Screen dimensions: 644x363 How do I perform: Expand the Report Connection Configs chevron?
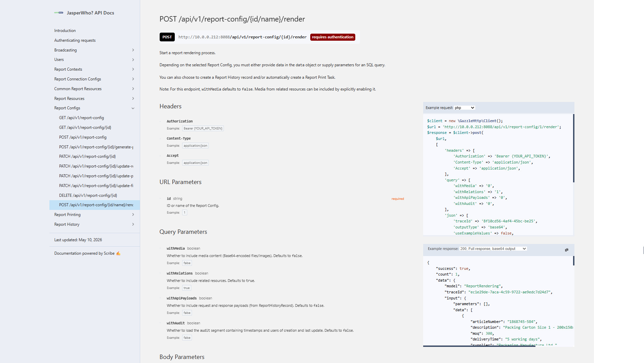click(133, 79)
